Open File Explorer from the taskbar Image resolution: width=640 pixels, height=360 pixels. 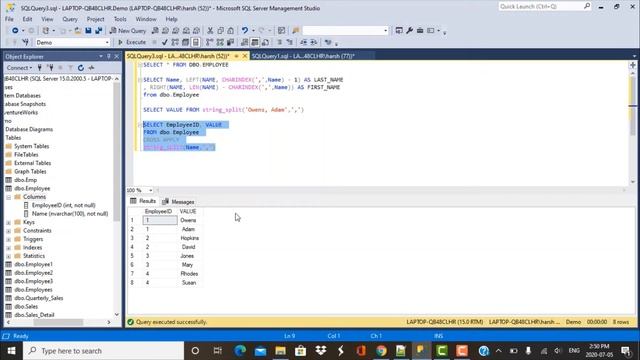(x=280, y=351)
